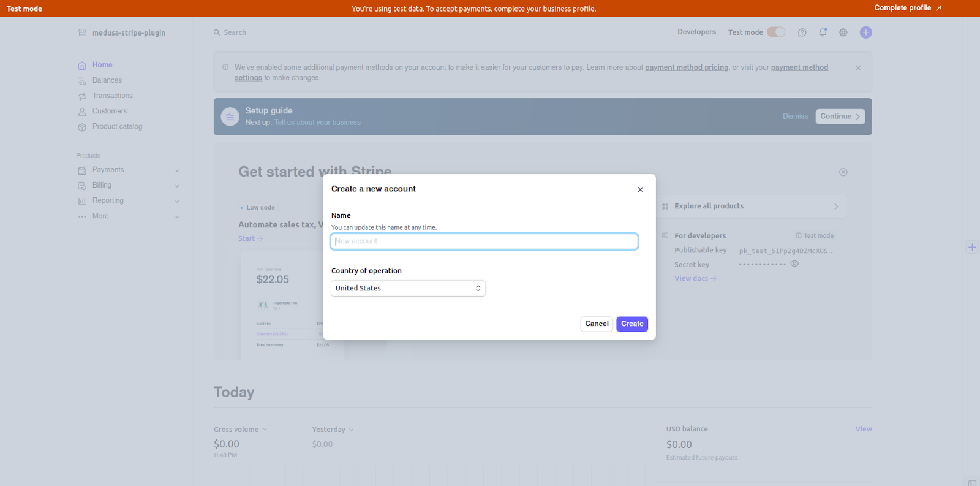Click the Low code tag
The width and height of the screenshot is (980, 486).
click(258, 208)
